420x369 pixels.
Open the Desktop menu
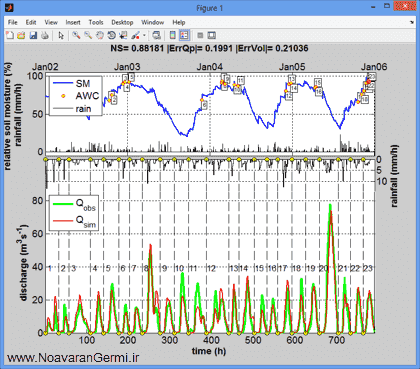click(122, 22)
